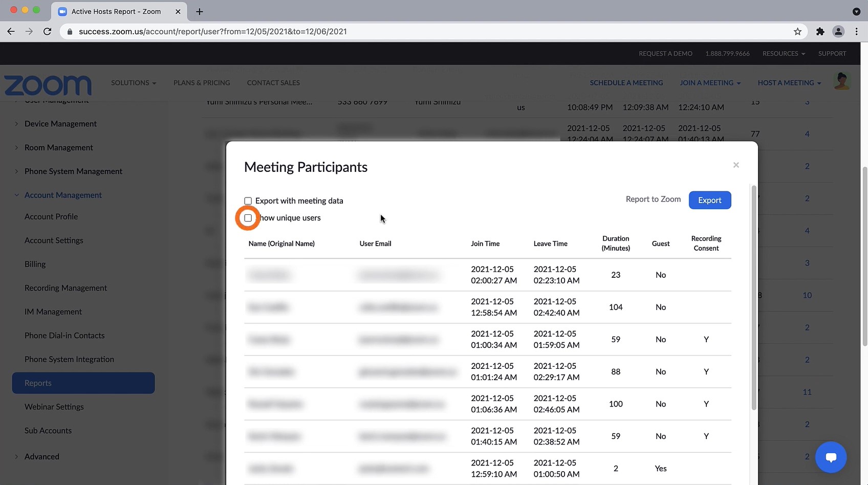Click the User Email column header
Image resolution: width=868 pixels, height=485 pixels.
pyautogui.click(x=375, y=244)
